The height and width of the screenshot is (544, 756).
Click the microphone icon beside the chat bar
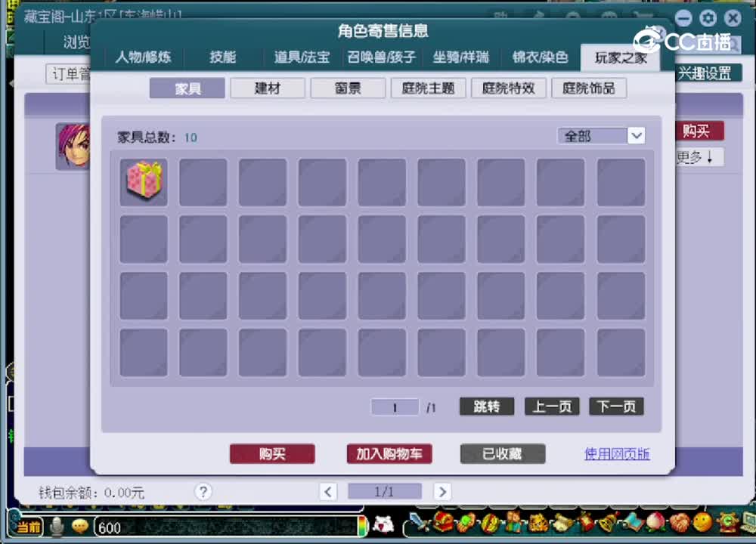click(56, 527)
